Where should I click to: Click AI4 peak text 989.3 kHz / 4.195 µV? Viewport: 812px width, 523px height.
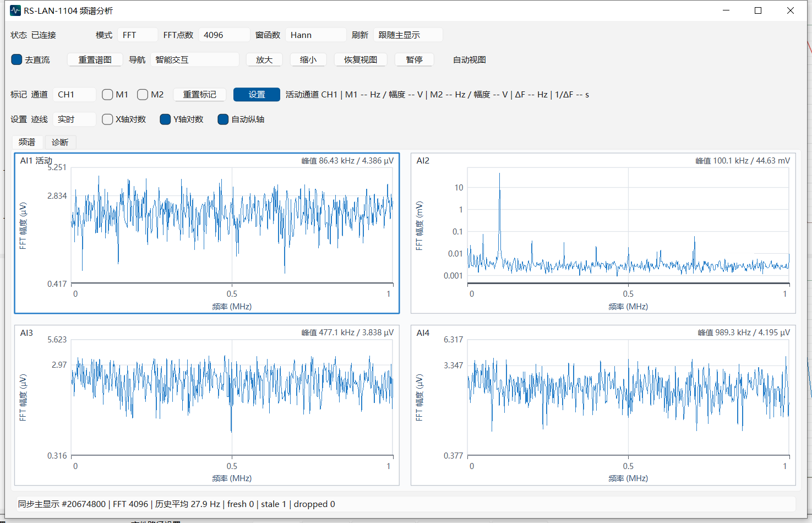tap(744, 333)
